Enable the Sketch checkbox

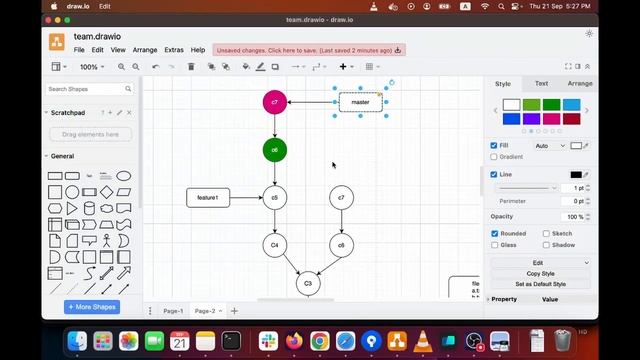pos(546,233)
